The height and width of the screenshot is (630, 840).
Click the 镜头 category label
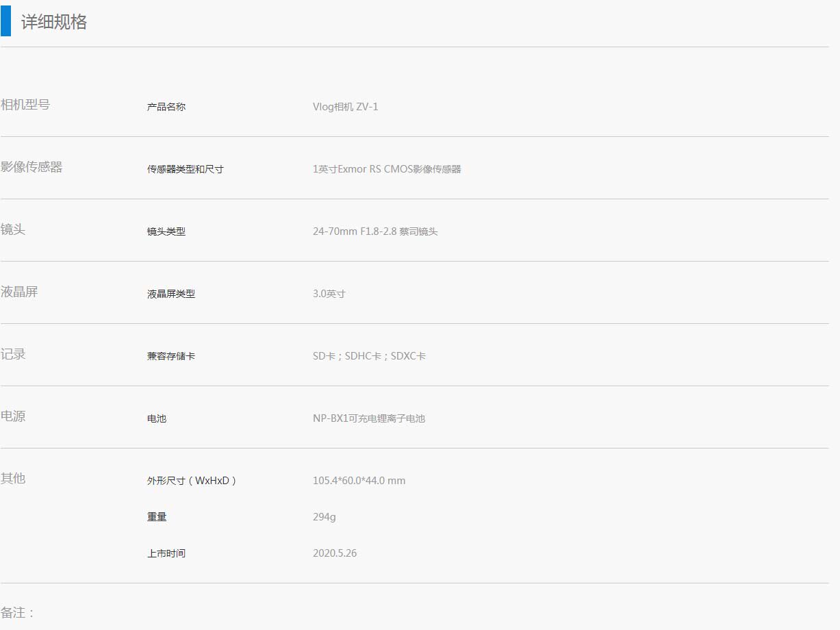[13, 229]
